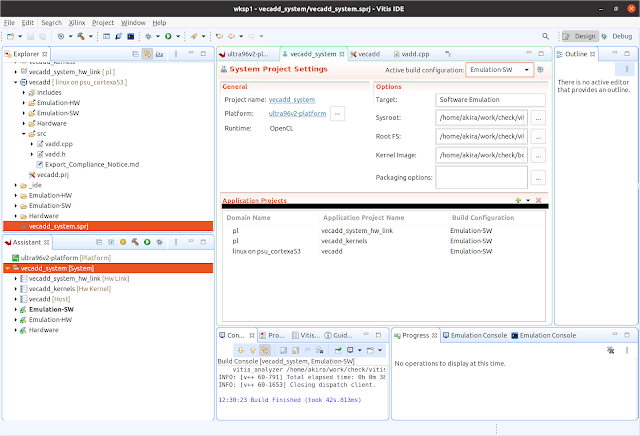The width and height of the screenshot is (640, 436).
Task: Click green plus to add application project
Action: (518, 200)
